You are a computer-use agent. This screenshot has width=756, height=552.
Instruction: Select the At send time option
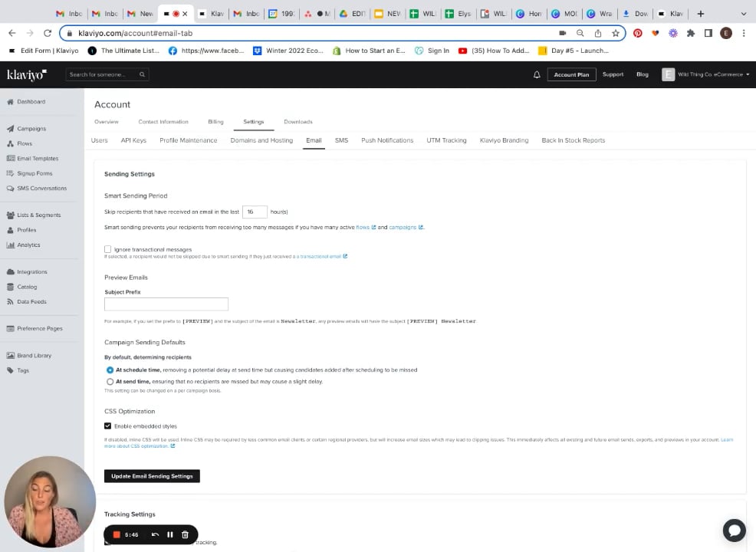click(x=110, y=382)
